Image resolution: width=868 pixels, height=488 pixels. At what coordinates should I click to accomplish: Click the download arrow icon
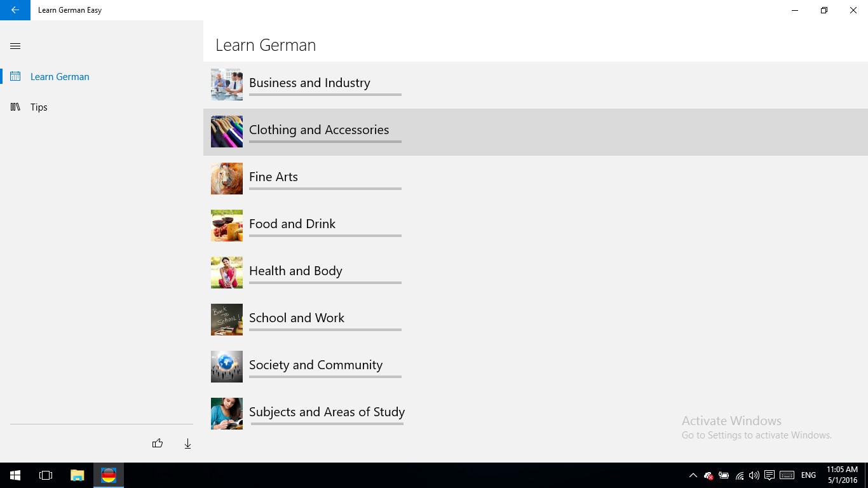[x=187, y=444]
